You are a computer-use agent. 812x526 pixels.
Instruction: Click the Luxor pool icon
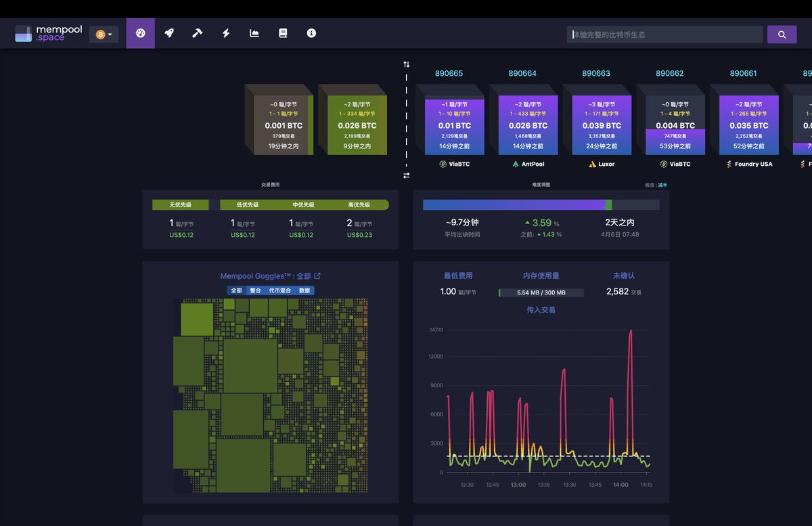592,164
